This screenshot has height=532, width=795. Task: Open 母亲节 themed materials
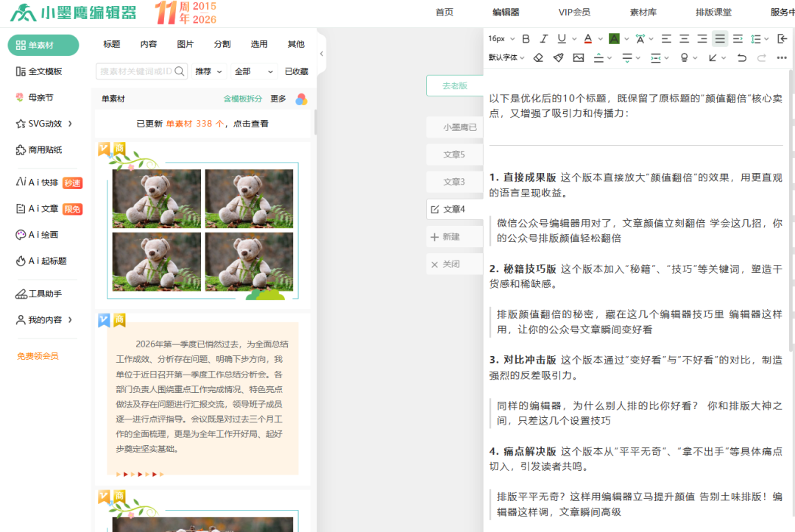click(x=35, y=97)
